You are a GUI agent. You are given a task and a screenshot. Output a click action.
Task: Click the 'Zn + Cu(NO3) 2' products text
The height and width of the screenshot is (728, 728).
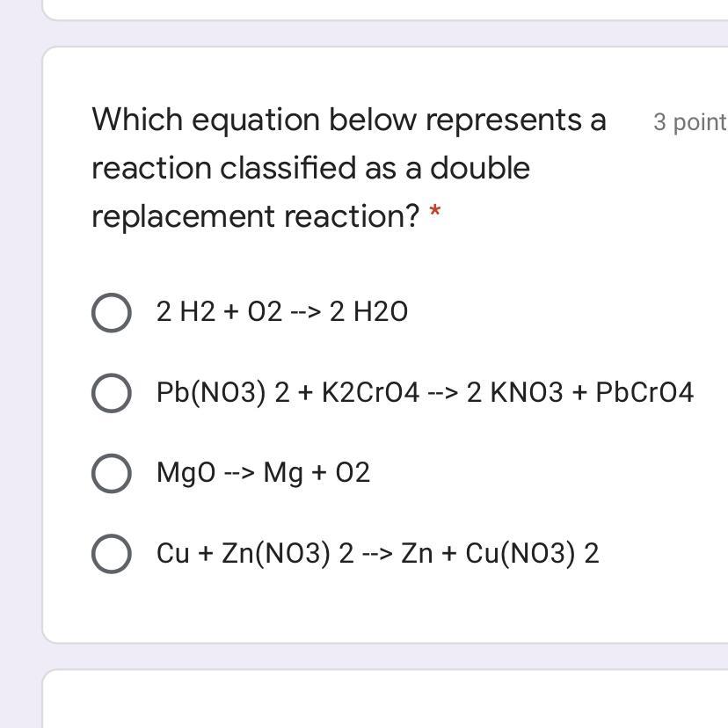click(499, 554)
